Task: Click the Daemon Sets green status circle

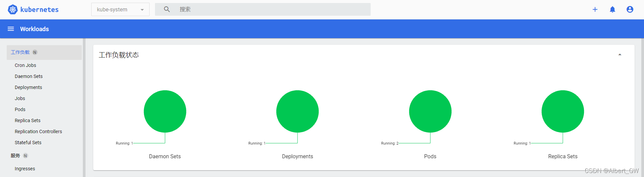Action: point(165,111)
